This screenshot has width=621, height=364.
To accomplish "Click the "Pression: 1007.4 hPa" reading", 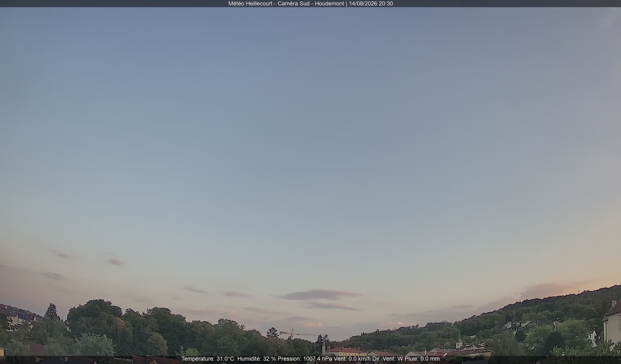I will [305, 359].
